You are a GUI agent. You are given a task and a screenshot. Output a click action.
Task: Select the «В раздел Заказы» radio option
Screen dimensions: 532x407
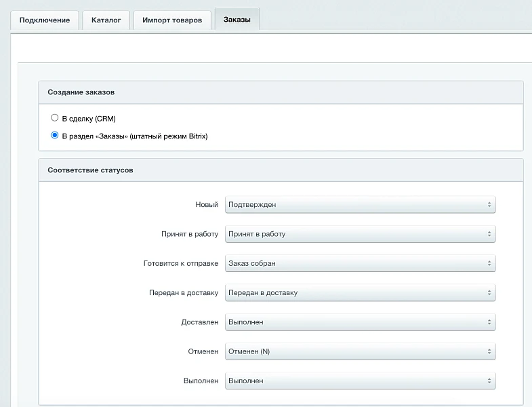[55, 135]
